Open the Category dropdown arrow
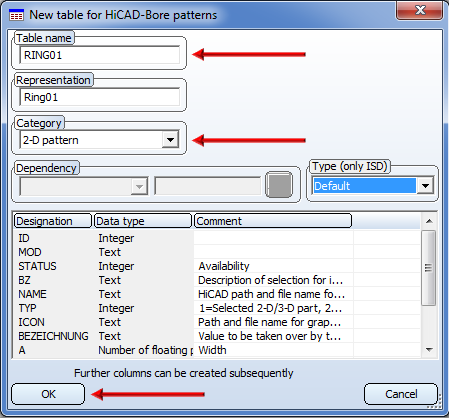Viewport: 449px width, 418px height. click(170, 140)
